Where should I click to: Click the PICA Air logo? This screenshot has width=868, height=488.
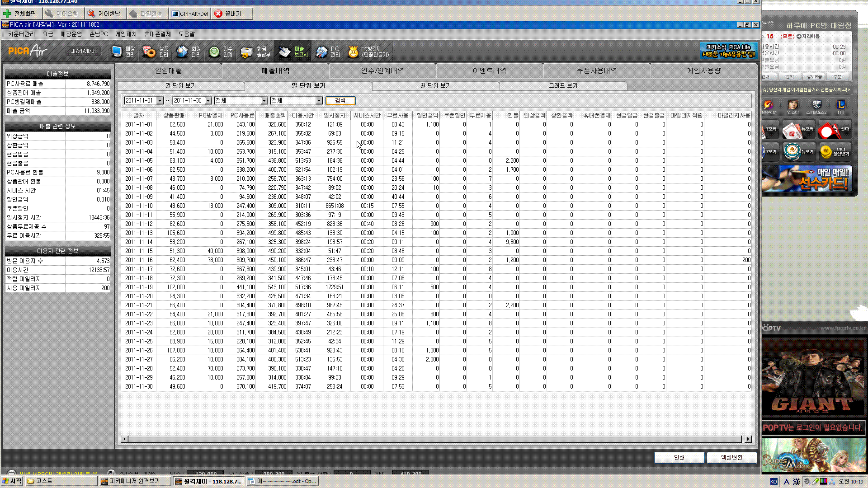pyautogui.click(x=28, y=51)
